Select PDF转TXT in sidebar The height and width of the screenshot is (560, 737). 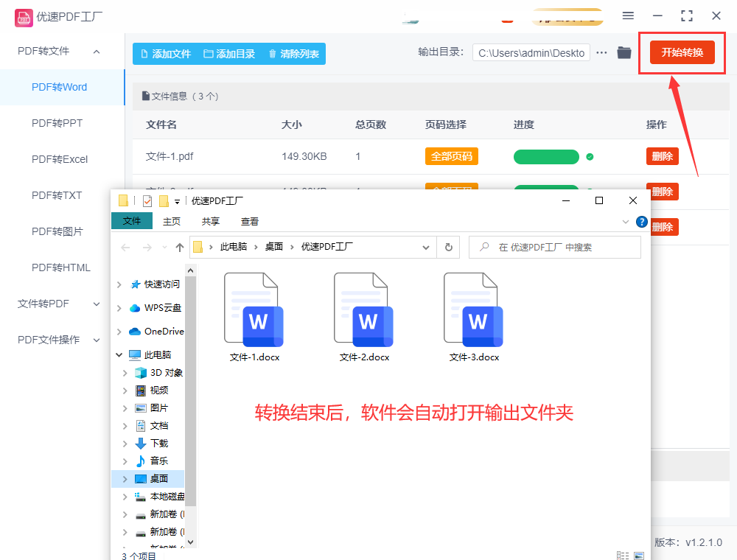(57, 195)
